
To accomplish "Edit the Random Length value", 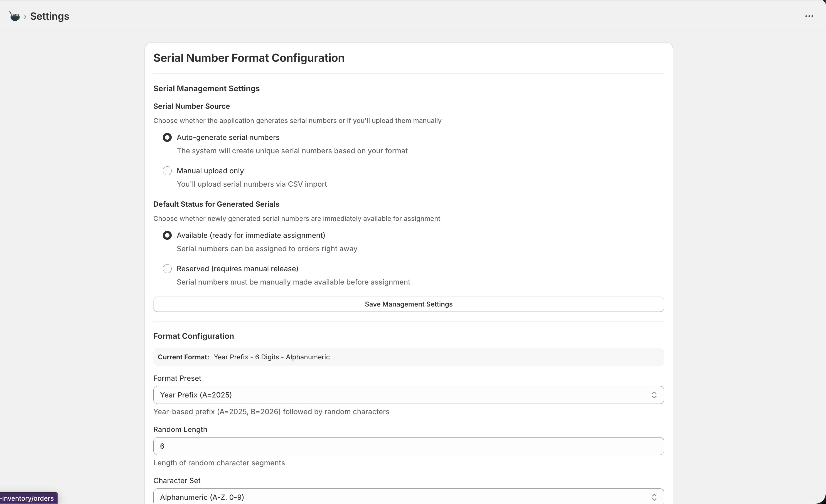I will pos(408,446).
